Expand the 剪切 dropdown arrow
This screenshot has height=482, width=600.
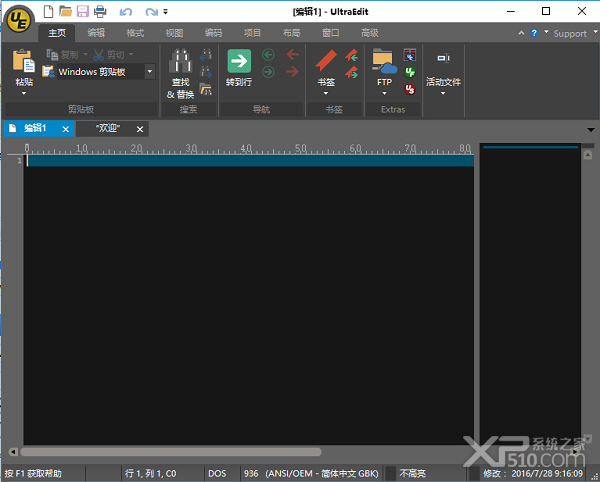pyautogui.click(x=131, y=54)
